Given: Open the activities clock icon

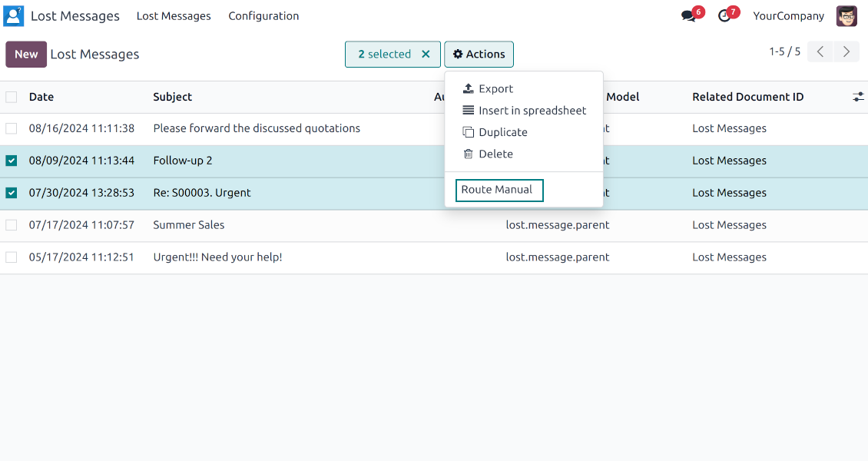Looking at the screenshot, I should [x=724, y=16].
